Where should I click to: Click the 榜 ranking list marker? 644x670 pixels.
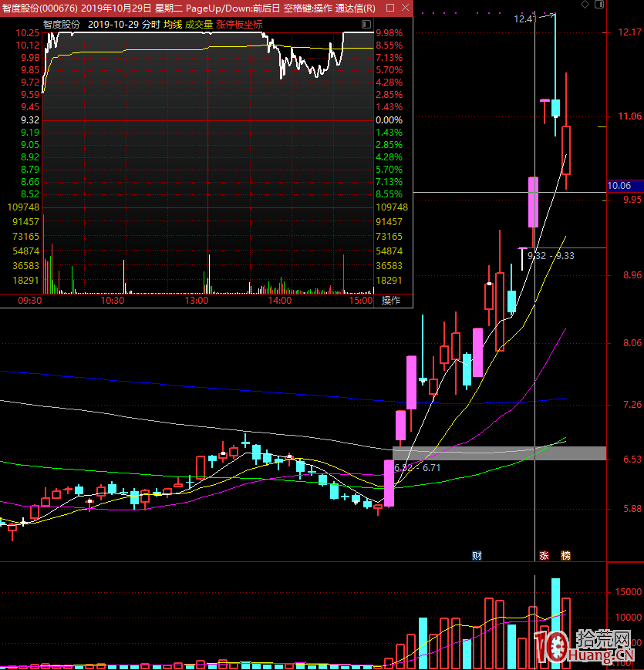pos(566,555)
